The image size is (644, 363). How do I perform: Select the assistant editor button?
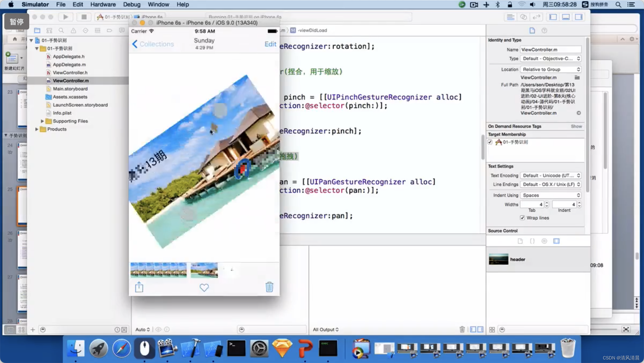tap(523, 17)
